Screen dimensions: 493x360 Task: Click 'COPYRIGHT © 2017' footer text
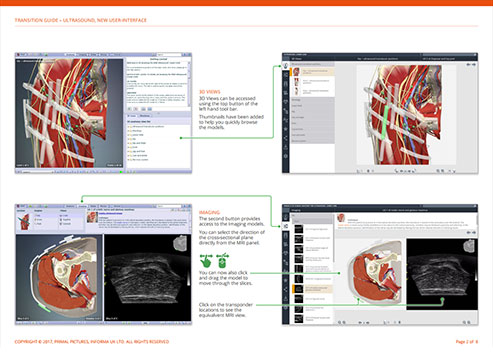click(x=34, y=342)
